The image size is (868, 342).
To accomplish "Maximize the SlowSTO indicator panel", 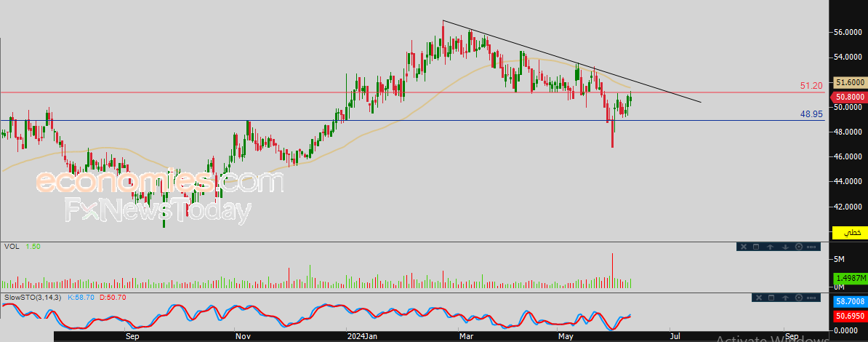I will [771, 298].
